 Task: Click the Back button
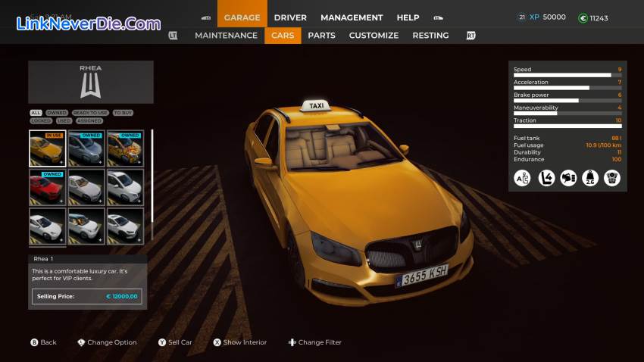coord(43,342)
